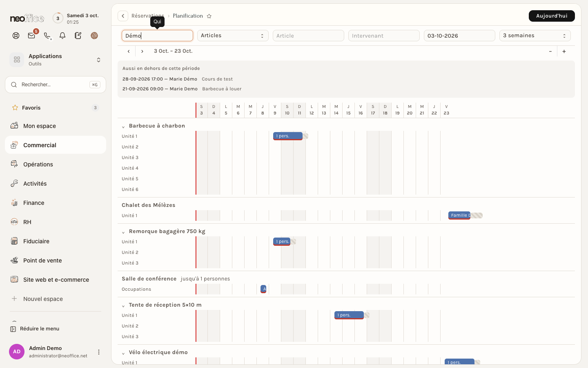Collapse the Barbecue à charbon group
Screen dimensions: 588x368
tap(123, 127)
